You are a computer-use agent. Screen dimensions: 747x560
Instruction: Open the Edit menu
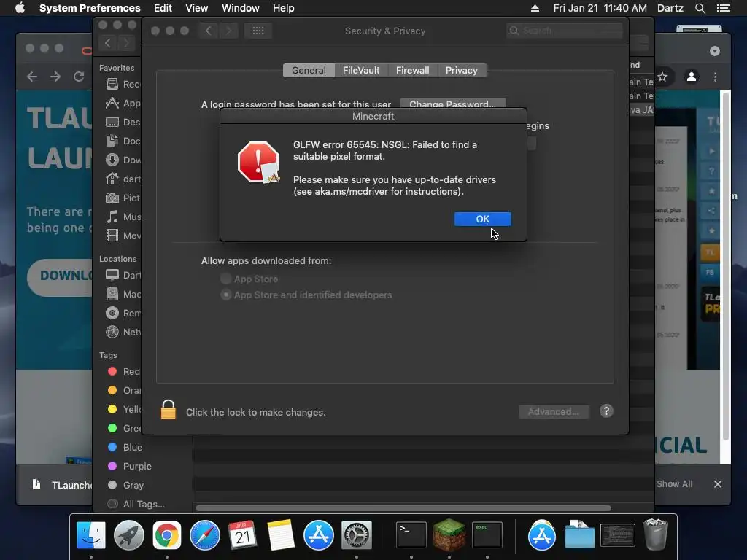[x=163, y=8]
